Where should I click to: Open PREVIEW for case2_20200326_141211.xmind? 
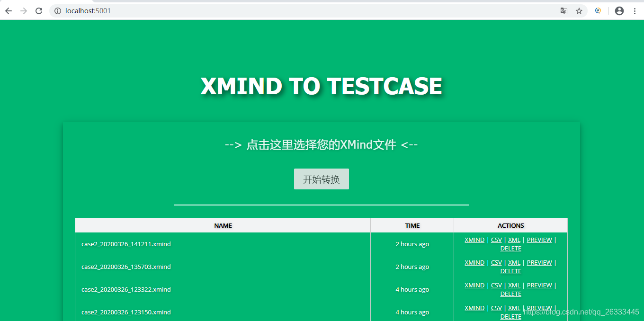(539, 240)
